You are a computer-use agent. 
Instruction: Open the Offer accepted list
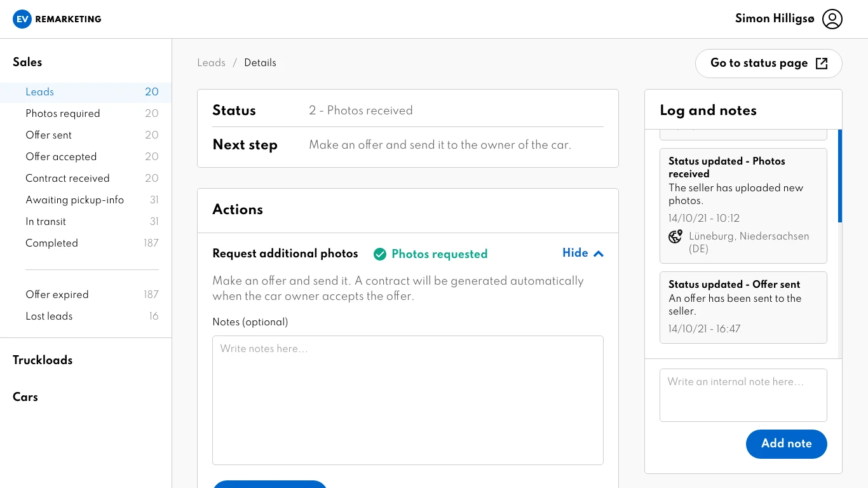[x=61, y=157]
